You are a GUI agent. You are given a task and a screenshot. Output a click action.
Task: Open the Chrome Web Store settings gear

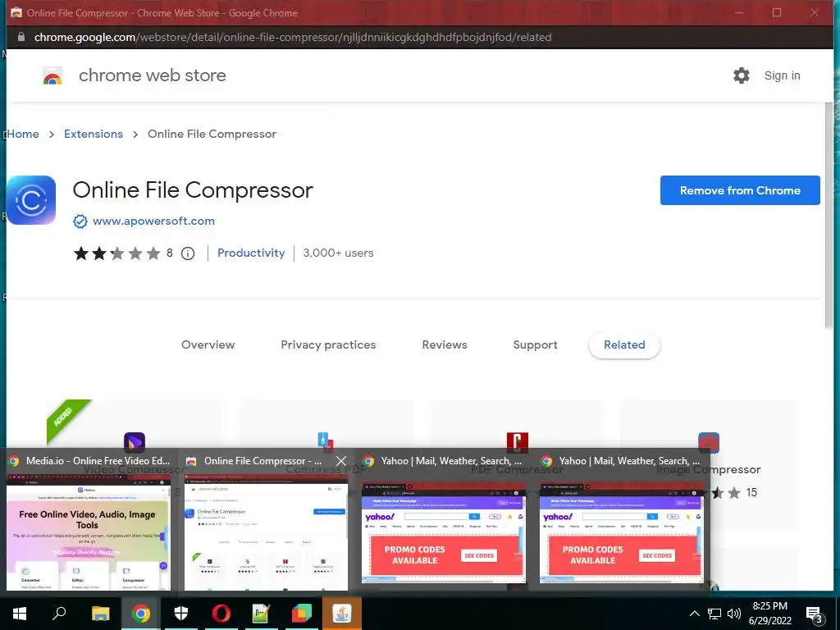click(742, 75)
